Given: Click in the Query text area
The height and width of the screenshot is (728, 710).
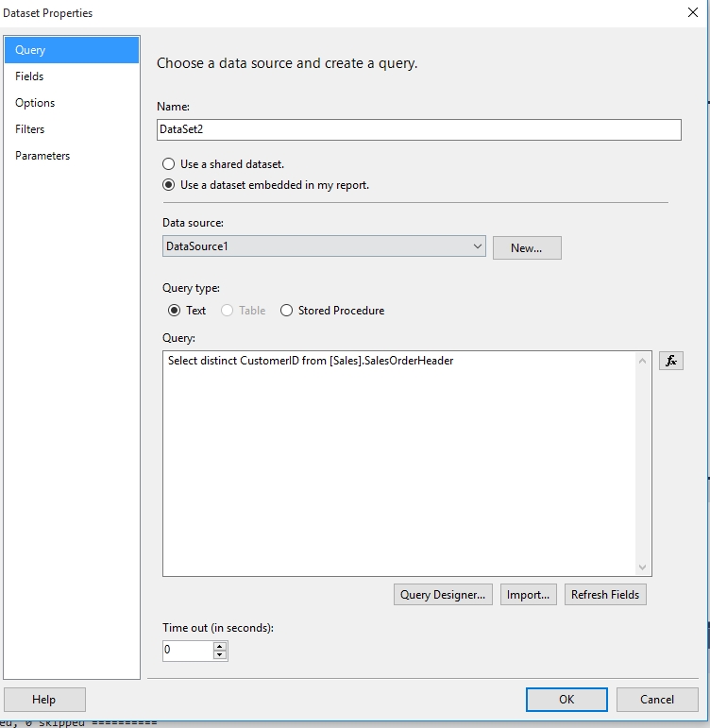Looking at the screenshot, I should [x=397, y=463].
